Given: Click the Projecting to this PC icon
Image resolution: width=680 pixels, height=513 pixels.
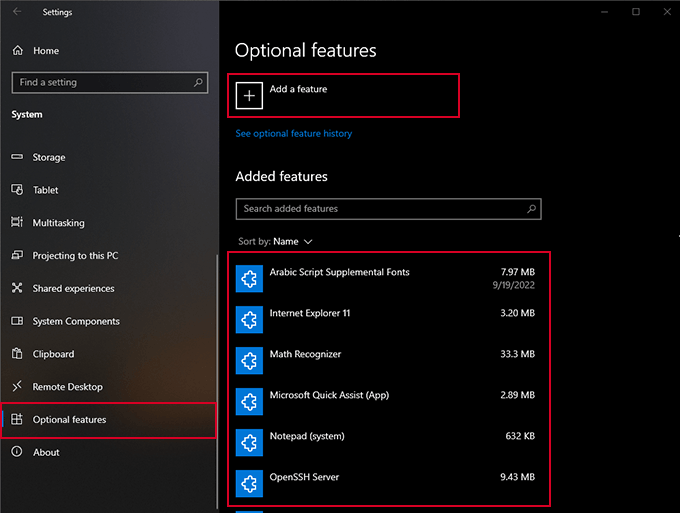Looking at the screenshot, I should 17,255.
